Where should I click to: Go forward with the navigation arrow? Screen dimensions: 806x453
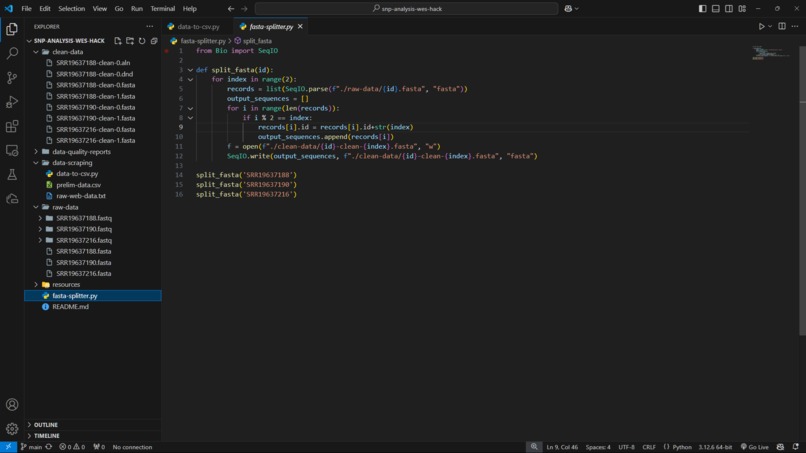[244, 9]
